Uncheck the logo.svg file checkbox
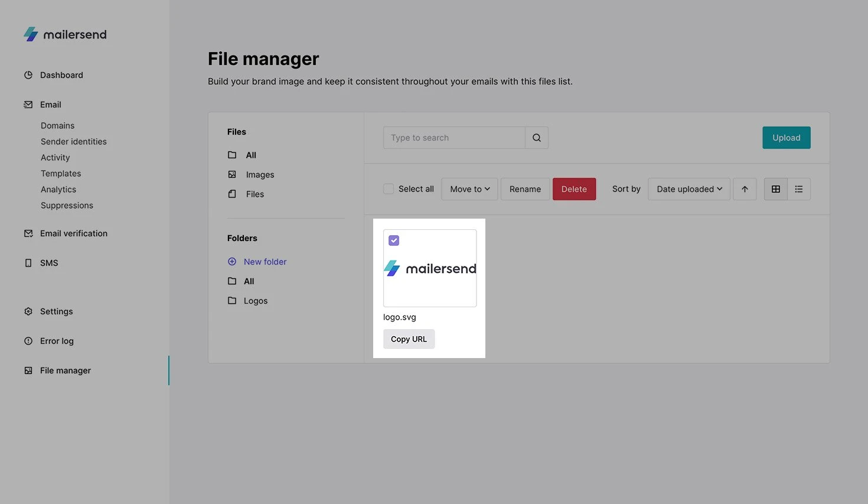This screenshot has width=868, height=504. click(394, 240)
